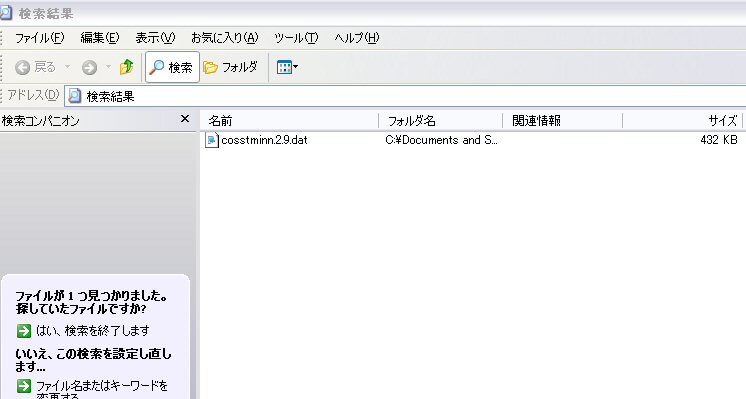The height and width of the screenshot is (399, 746).
Task: Click the 戻る back button
Action: click(x=36, y=67)
